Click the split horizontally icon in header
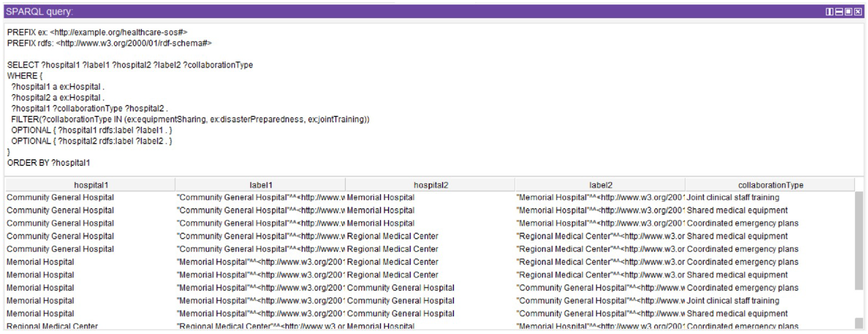 [839, 12]
